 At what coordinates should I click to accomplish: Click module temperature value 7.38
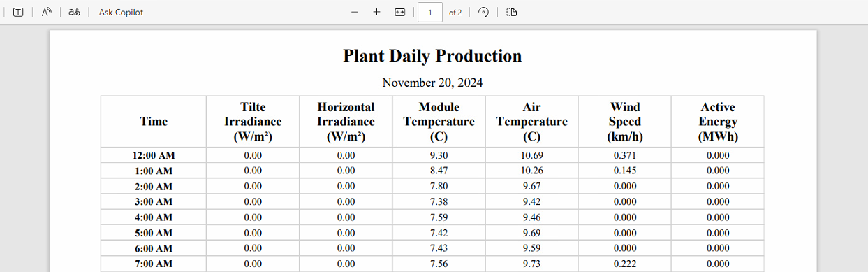[439, 202]
